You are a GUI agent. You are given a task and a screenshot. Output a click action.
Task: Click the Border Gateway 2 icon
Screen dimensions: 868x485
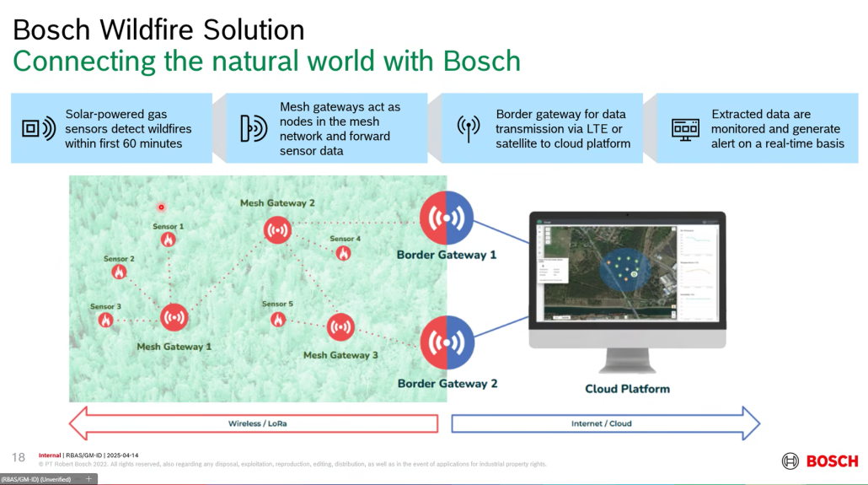(447, 342)
